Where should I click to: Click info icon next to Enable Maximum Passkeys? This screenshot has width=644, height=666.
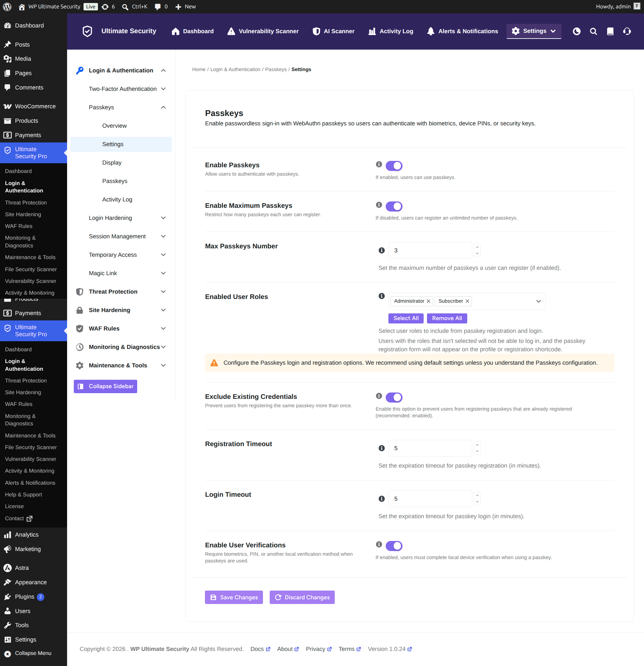point(379,204)
